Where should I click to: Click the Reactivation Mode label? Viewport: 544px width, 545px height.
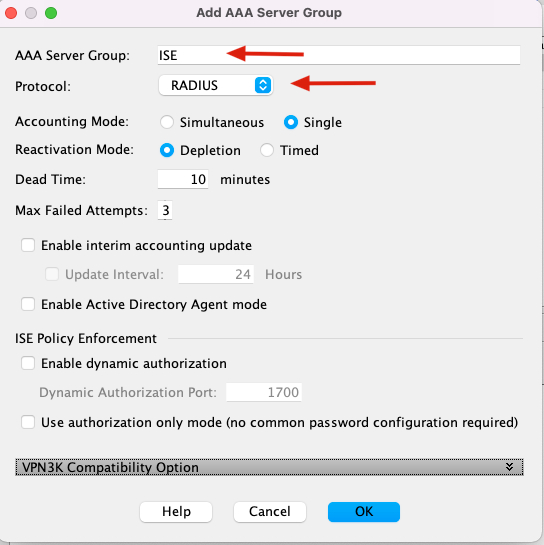coord(74,149)
